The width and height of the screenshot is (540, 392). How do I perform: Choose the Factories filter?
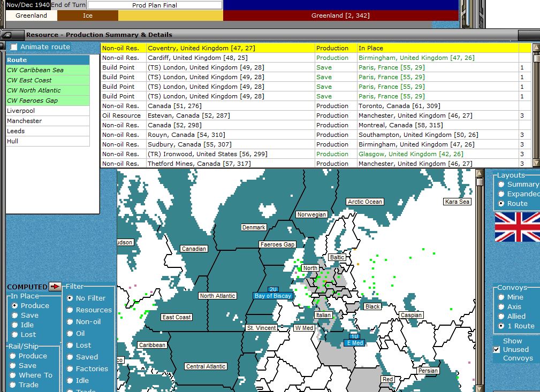tap(70, 368)
